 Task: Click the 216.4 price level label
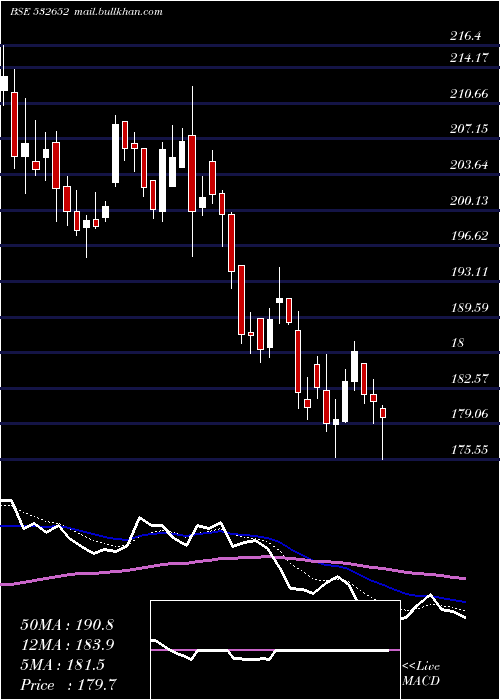[465, 36]
